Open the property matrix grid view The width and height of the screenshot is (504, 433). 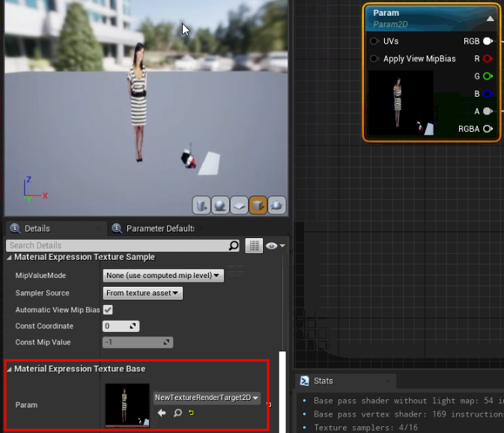coord(254,246)
